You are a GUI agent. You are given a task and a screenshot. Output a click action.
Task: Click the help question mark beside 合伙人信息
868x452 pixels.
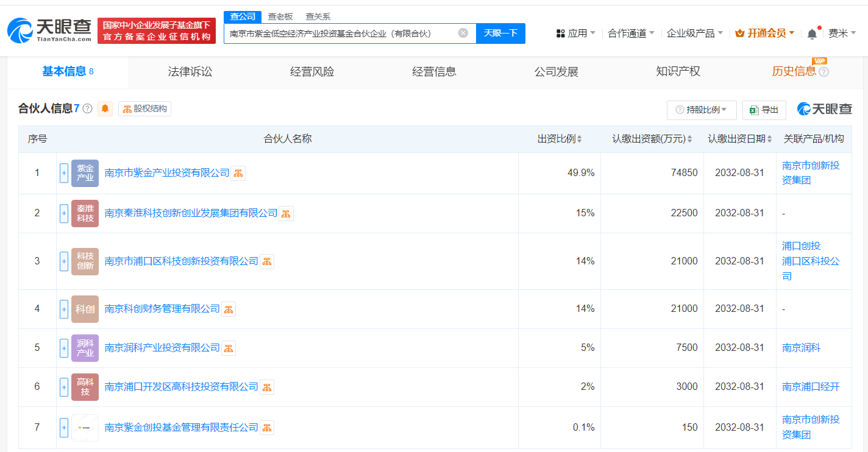coord(87,109)
